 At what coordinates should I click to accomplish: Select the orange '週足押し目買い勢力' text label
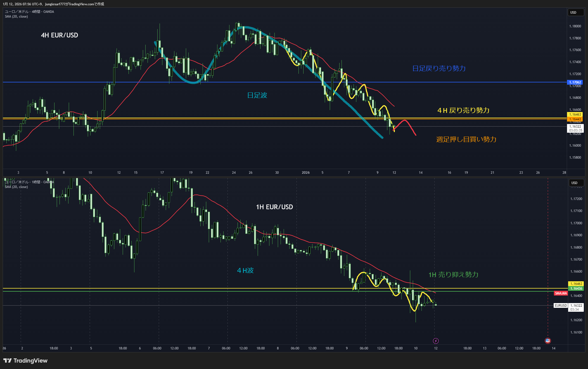coord(466,139)
